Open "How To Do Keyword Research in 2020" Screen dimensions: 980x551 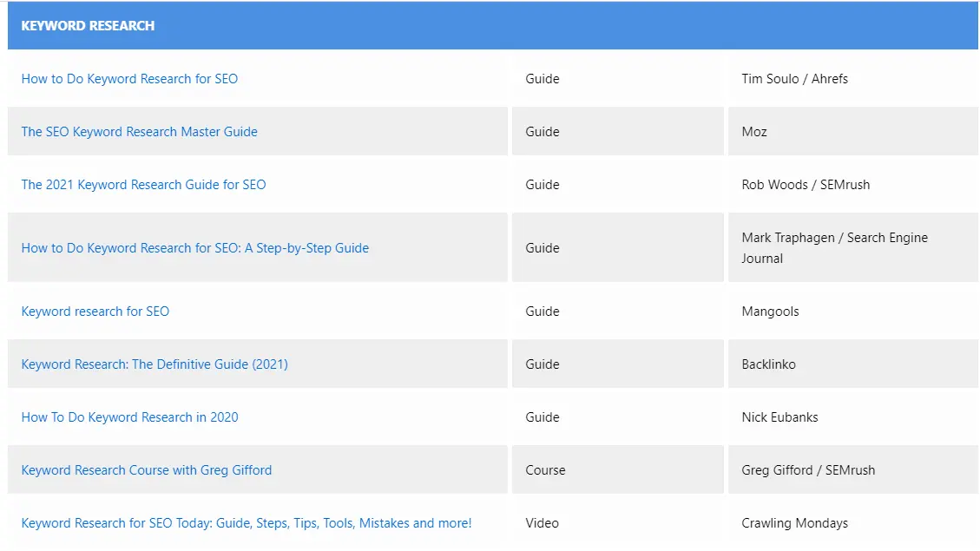129,417
